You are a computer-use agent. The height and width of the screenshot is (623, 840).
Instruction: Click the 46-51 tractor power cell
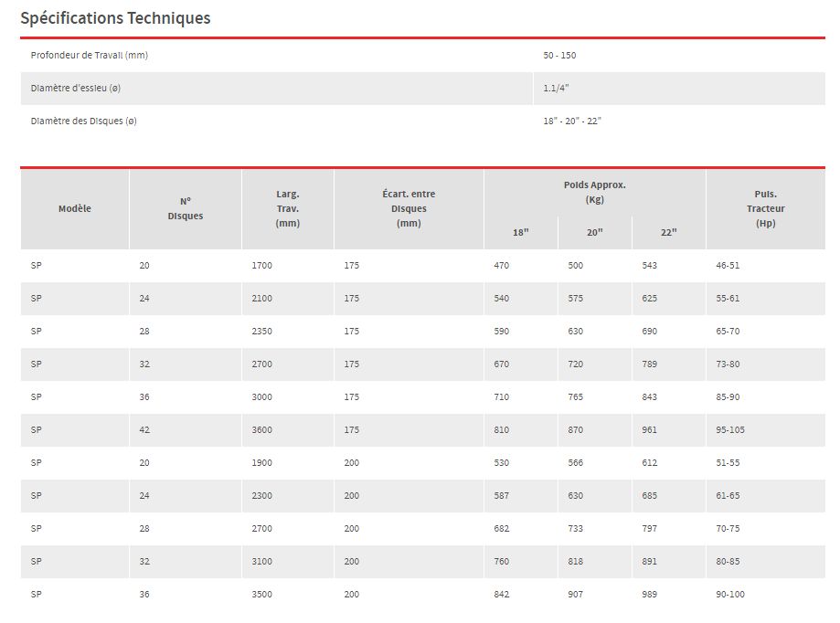pyautogui.click(x=728, y=266)
